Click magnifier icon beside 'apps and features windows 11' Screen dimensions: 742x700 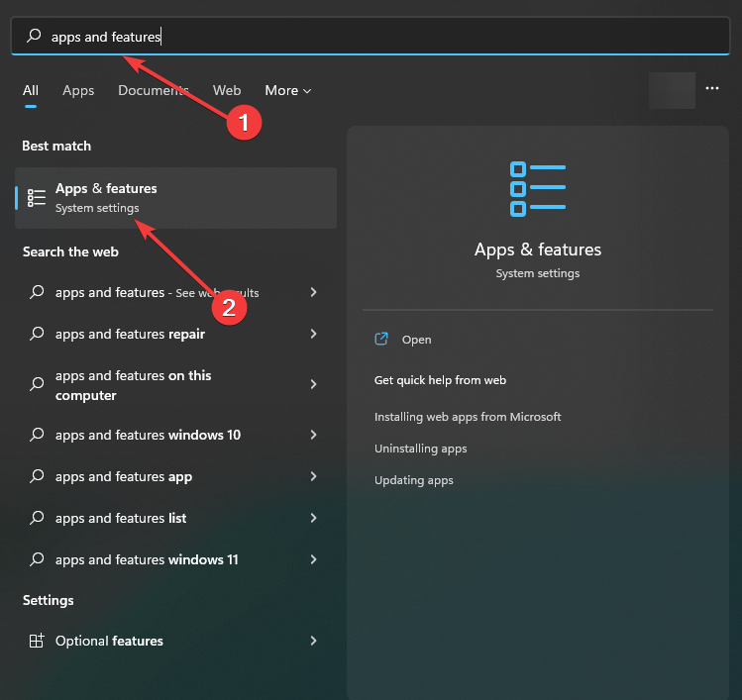37,559
